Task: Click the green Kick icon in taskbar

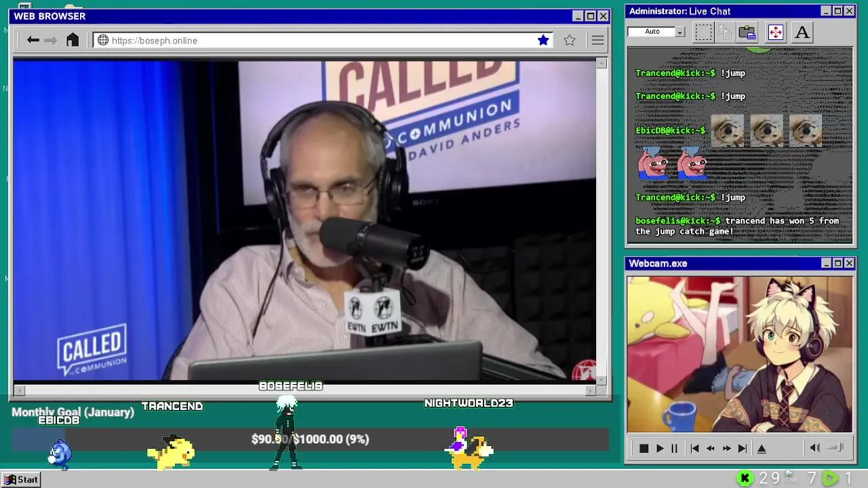Action: [745, 479]
